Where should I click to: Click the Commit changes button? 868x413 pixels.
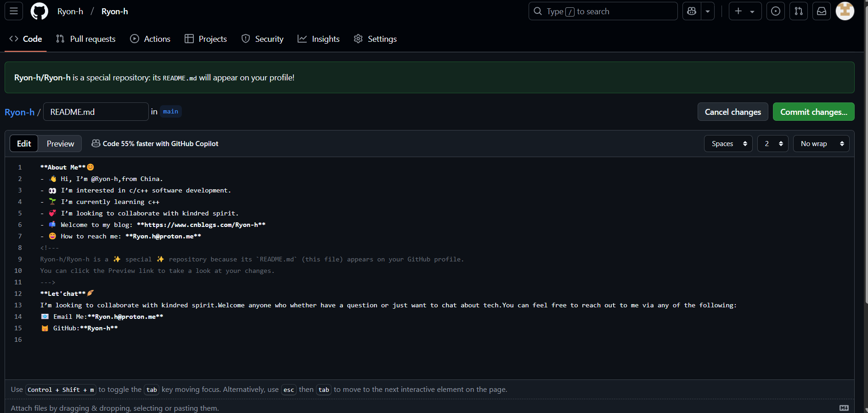pos(813,112)
